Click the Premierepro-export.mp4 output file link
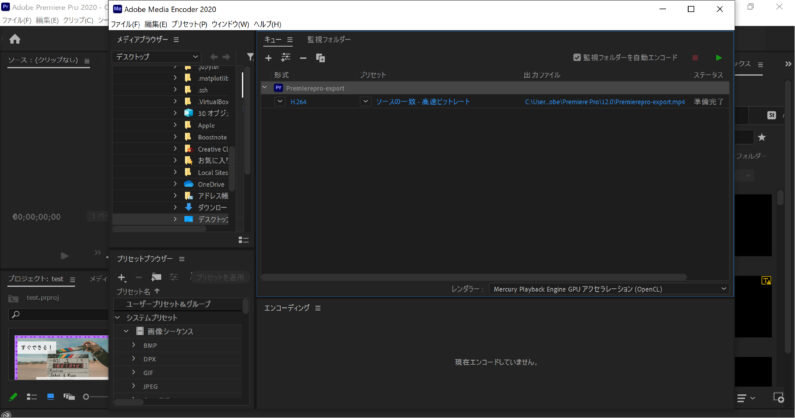The width and height of the screenshot is (795, 418). (x=605, y=102)
